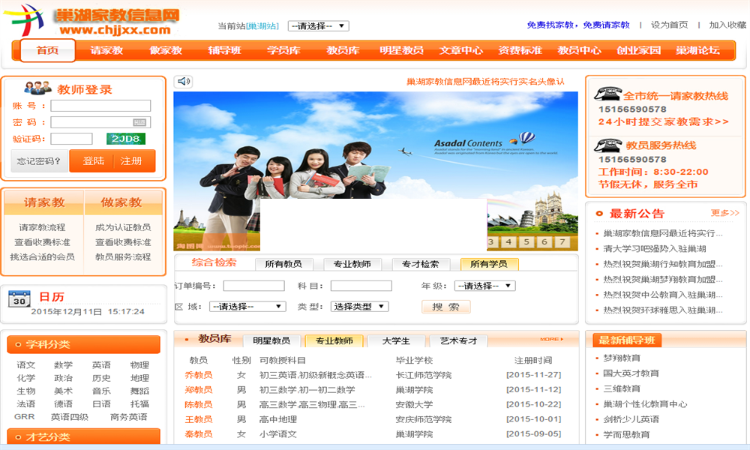This screenshot has width=750, height=450.
Task: Open 成为认证教员 link
Action: point(123,227)
